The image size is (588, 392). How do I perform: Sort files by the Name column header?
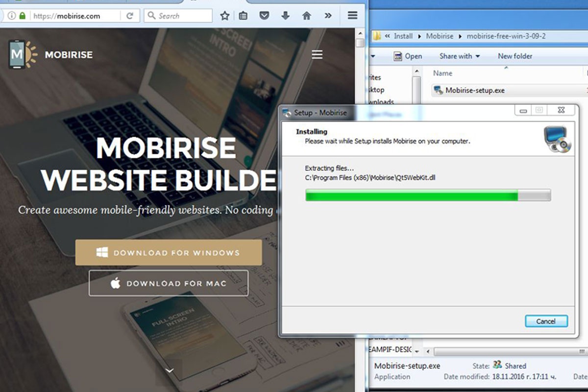(x=442, y=73)
